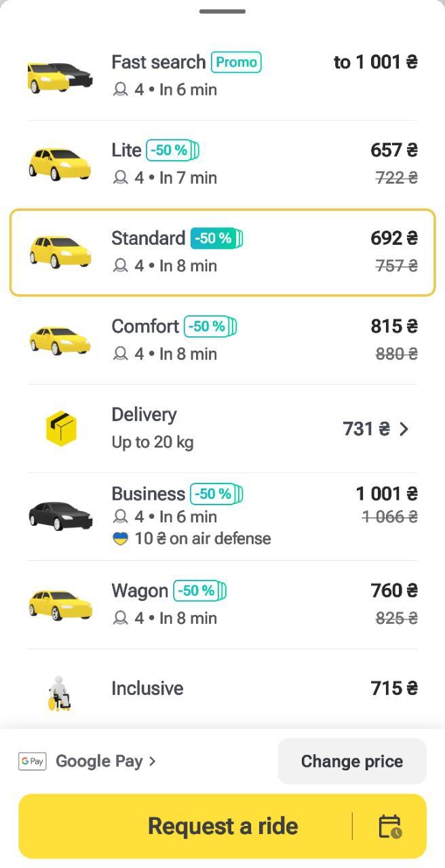The height and width of the screenshot is (868, 445).
Task: Tap the Change price button
Action: (351, 762)
